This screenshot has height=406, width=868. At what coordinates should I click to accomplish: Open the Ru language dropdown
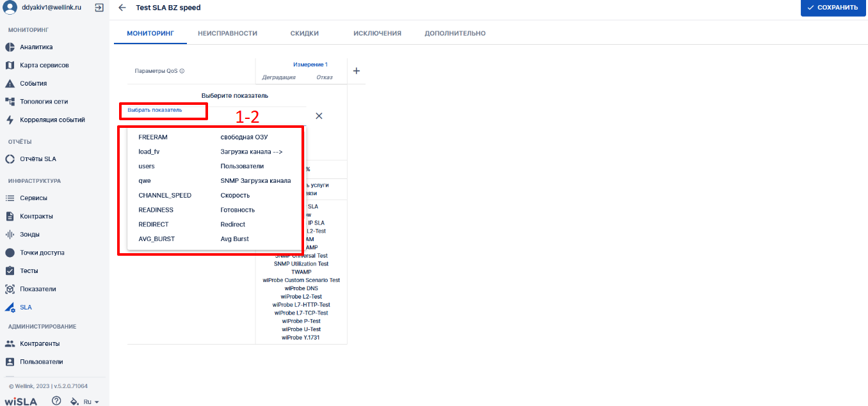92,402
